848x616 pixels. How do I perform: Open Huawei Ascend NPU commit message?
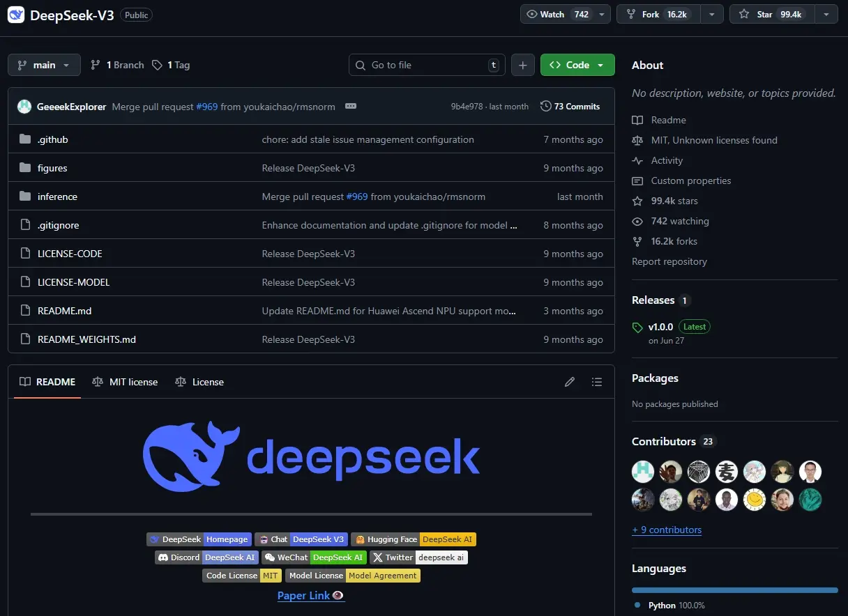coord(389,311)
